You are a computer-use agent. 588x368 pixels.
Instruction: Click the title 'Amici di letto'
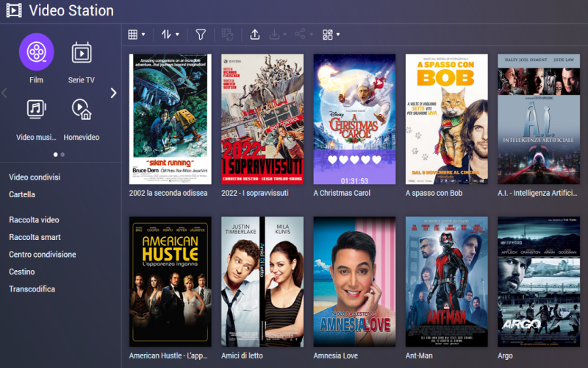click(242, 355)
